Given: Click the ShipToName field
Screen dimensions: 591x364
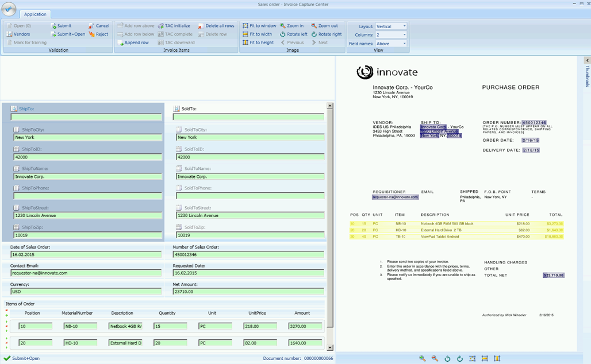Looking at the screenshot, I should click(88, 176).
